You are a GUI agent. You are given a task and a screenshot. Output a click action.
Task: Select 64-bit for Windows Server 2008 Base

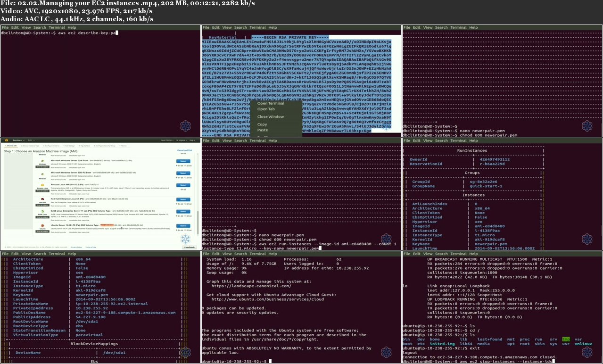[x=180, y=165]
